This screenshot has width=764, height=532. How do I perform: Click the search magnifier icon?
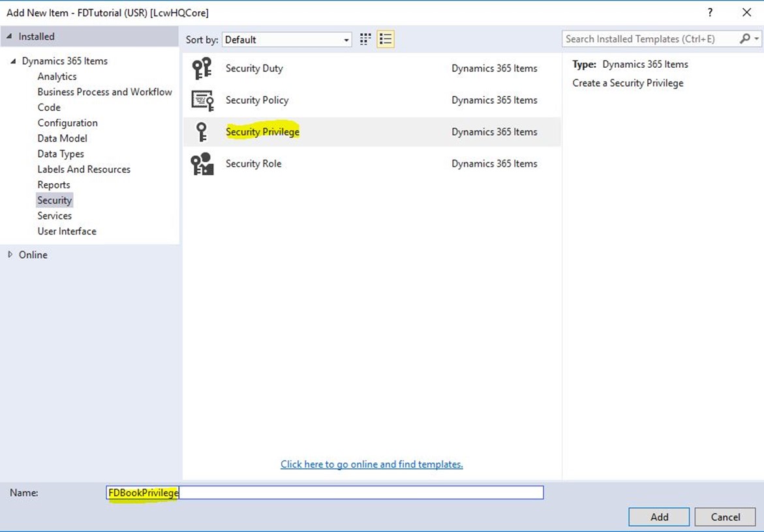point(744,39)
